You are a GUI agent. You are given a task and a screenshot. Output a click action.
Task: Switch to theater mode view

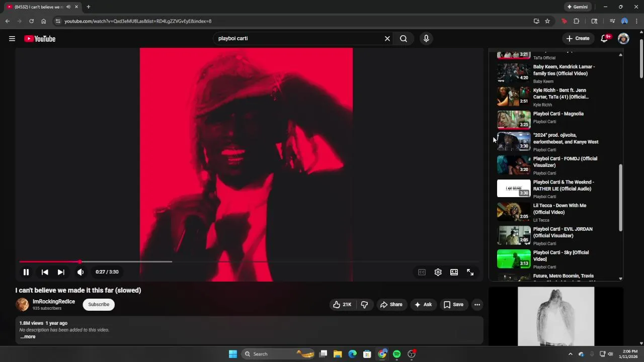pos(454,272)
